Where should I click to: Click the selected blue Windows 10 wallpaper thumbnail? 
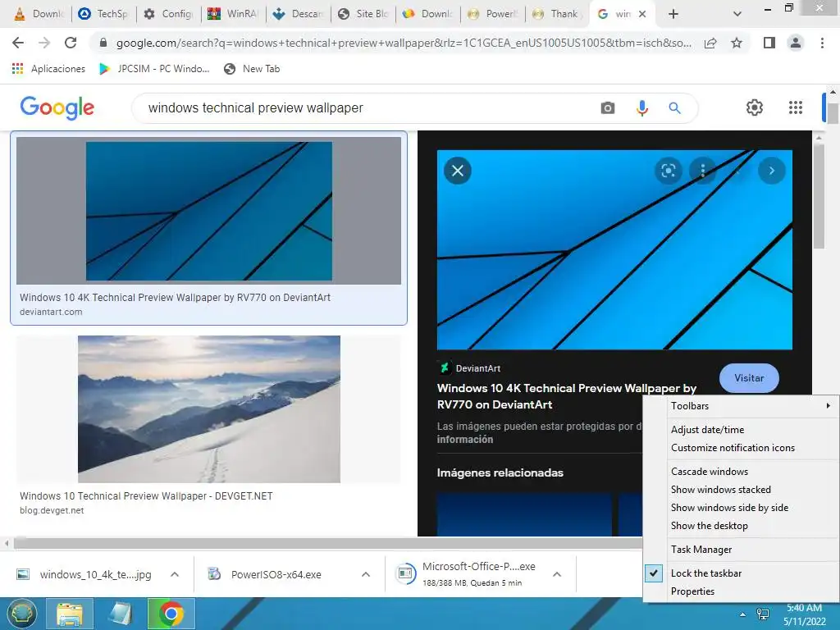209,211
